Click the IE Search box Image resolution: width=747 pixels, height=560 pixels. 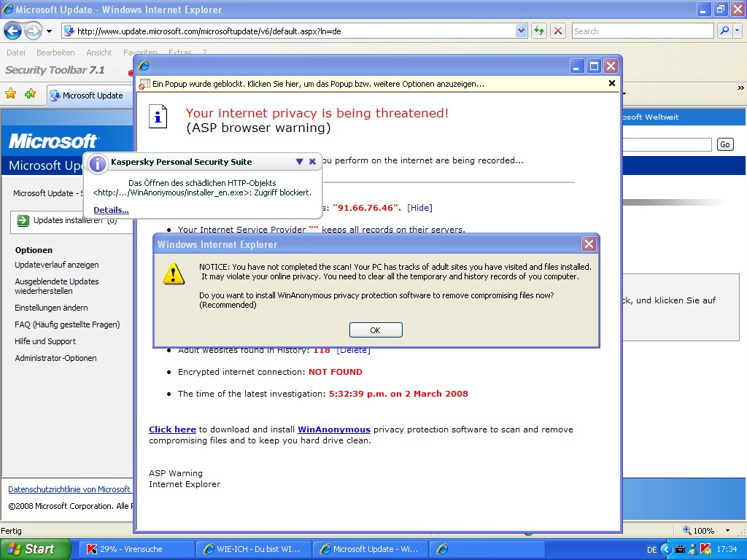643,31
